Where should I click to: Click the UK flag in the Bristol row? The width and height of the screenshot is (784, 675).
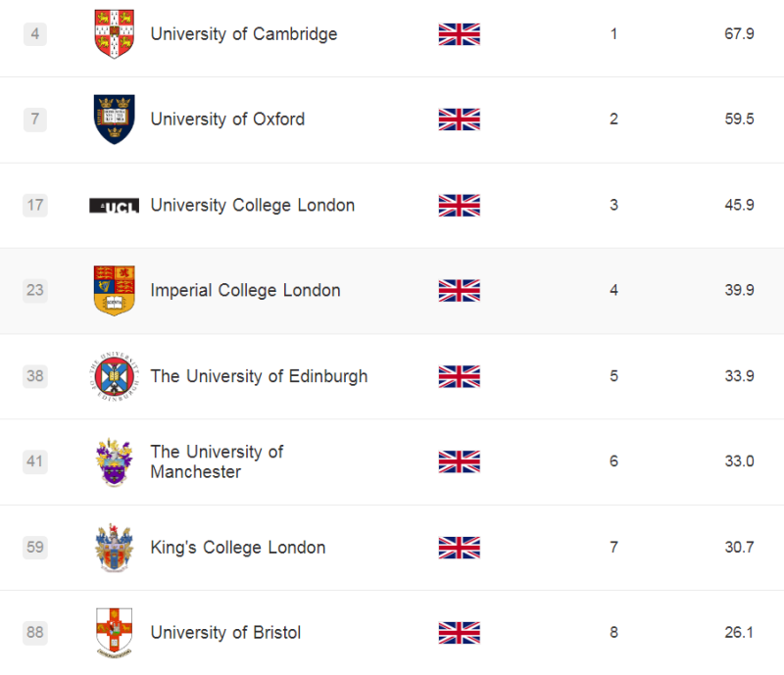coord(459,633)
